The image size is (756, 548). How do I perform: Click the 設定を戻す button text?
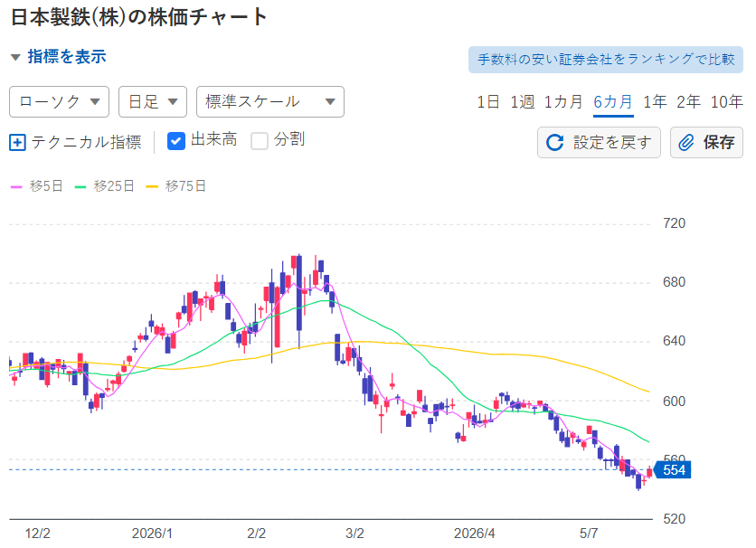point(612,143)
